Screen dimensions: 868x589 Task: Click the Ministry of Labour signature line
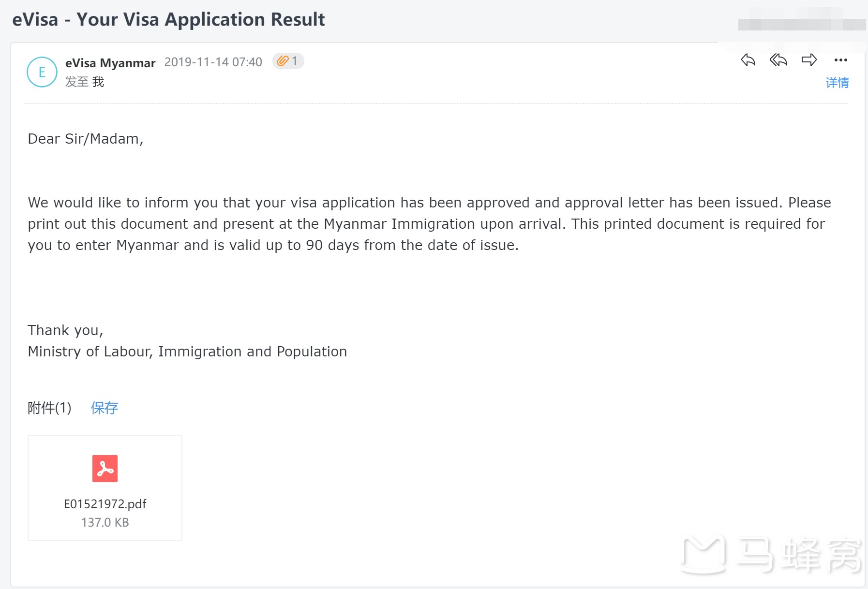pos(187,352)
